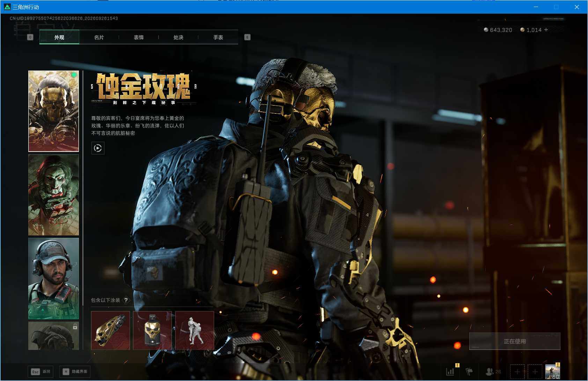View the gold skull knuckle item
This screenshot has height=381, width=588.
click(110, 330)
